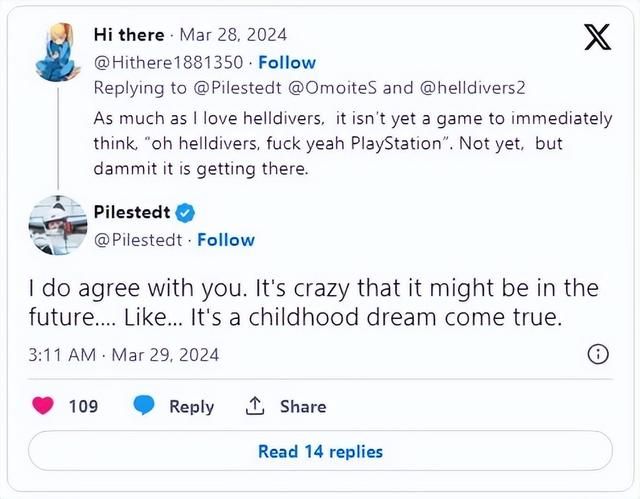Click Pilestedt's verified badge icon
The image size is (640, 499).
[x=186, y=212]
